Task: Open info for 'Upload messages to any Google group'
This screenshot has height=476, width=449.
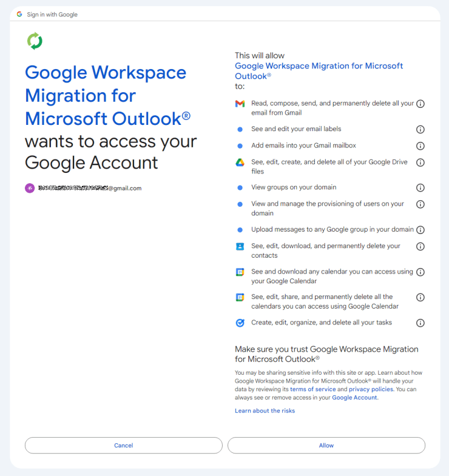Action: [420, 230]
